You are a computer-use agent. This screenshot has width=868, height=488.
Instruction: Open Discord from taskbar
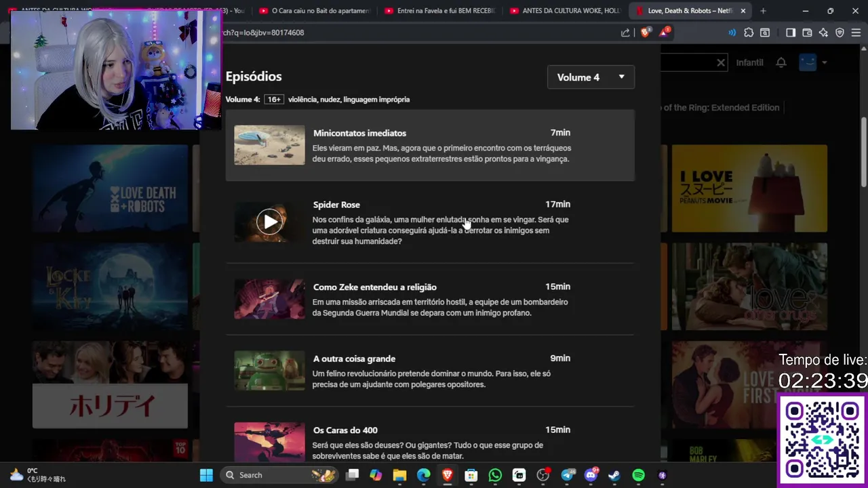pos(591,475)
